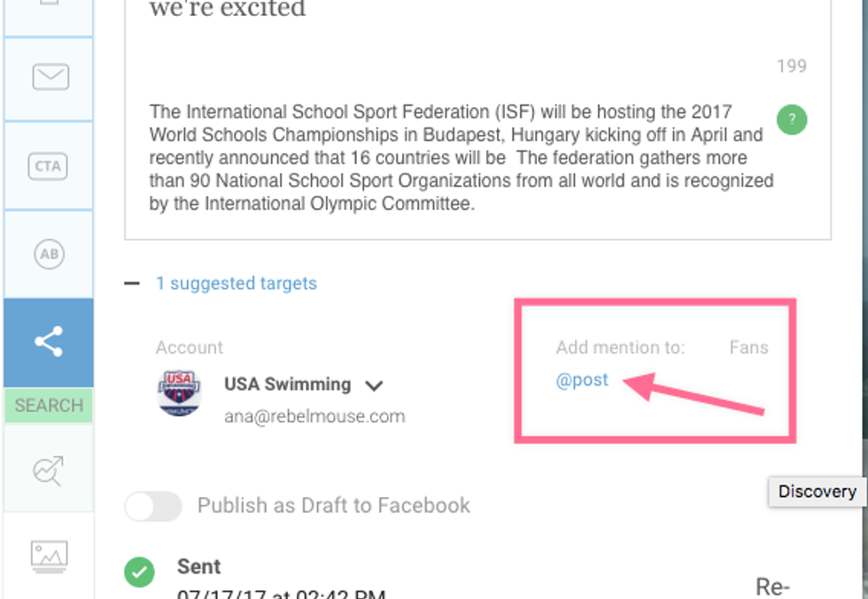Open the USA Swimming account dropdown arrow
The image size is (868, 599).
[374, 385]
